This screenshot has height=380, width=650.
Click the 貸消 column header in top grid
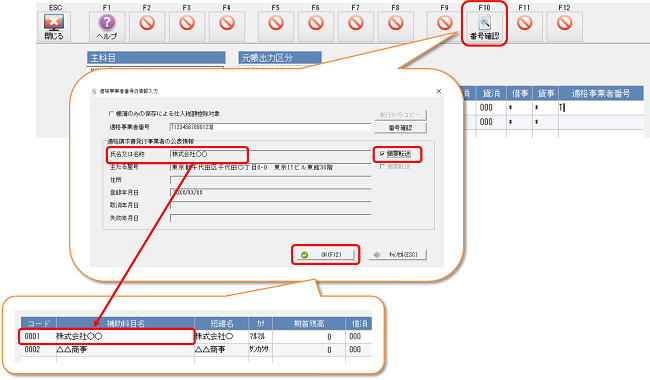coord(491,94)
